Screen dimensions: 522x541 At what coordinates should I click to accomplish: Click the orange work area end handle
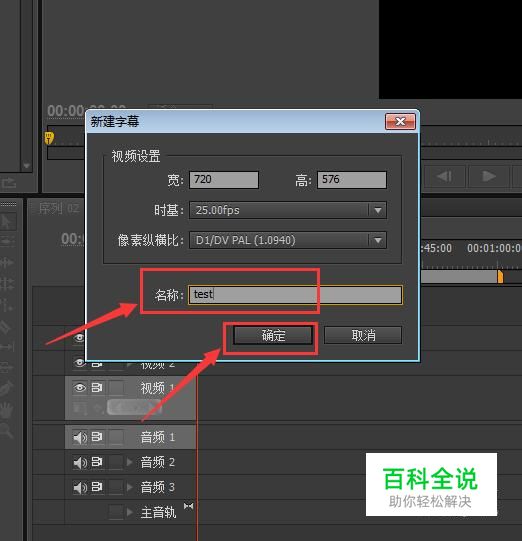pos(500,276)
